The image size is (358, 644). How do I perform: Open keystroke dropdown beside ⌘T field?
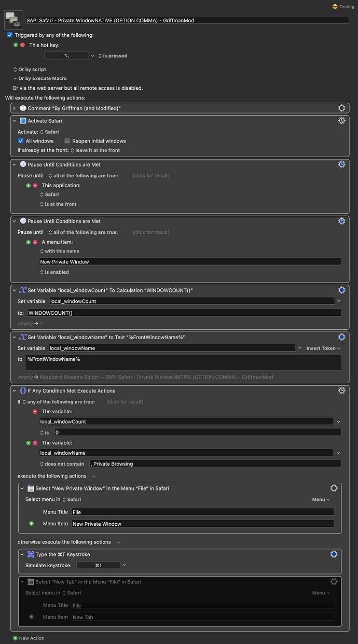tap(124, 565)
